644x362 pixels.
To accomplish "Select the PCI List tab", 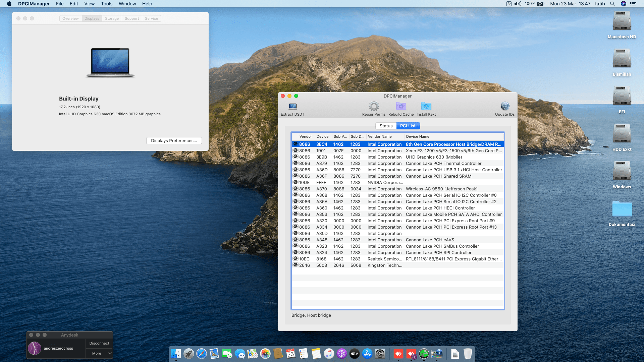I will (408, 126).
